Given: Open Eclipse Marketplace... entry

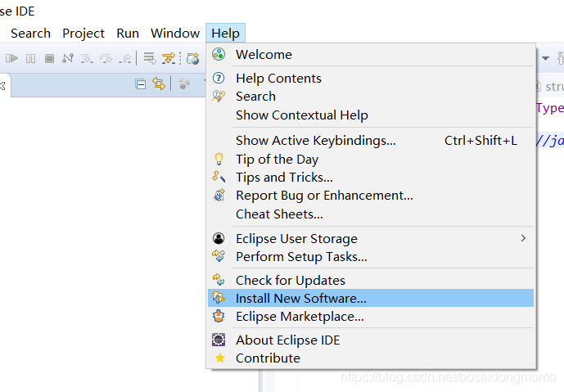Looking at the screenshot, I should 371,317.
